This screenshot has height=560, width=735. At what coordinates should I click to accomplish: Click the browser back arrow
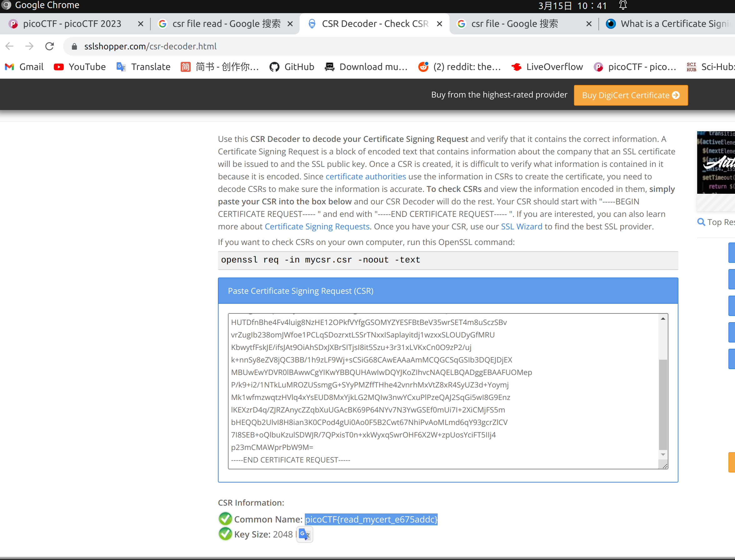(10, 46)
